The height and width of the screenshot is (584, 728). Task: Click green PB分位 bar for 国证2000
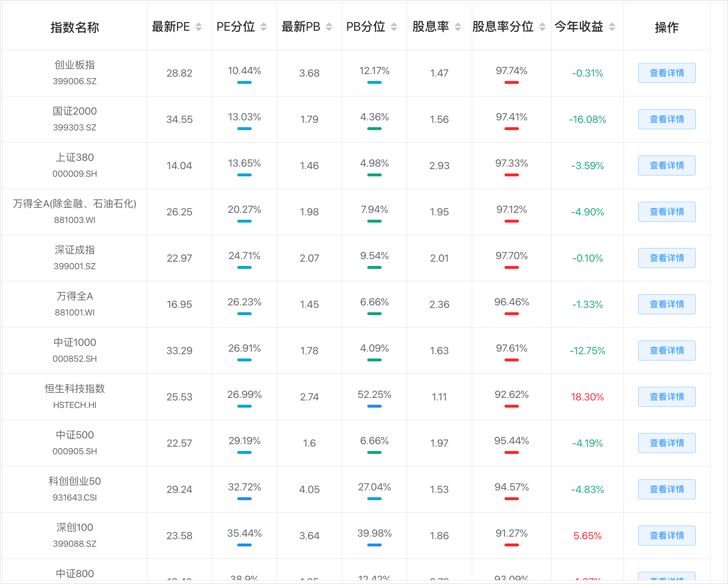point(374,129)
